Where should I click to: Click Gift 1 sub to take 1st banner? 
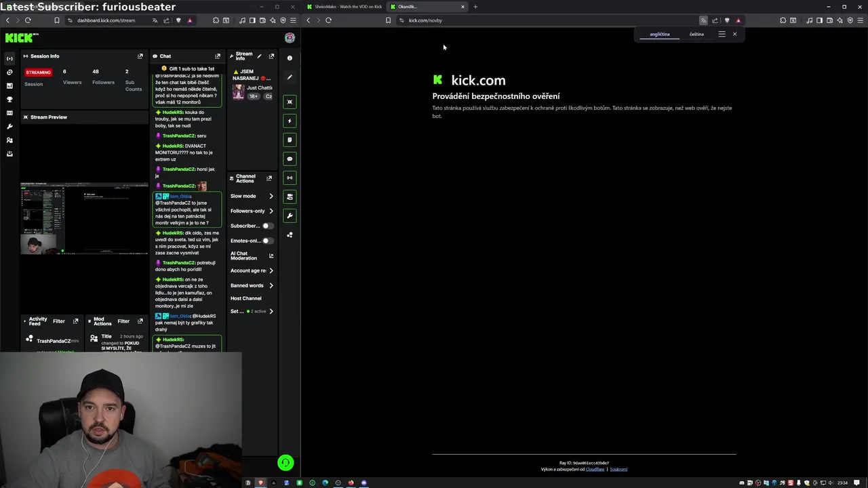tap(187, 68)
